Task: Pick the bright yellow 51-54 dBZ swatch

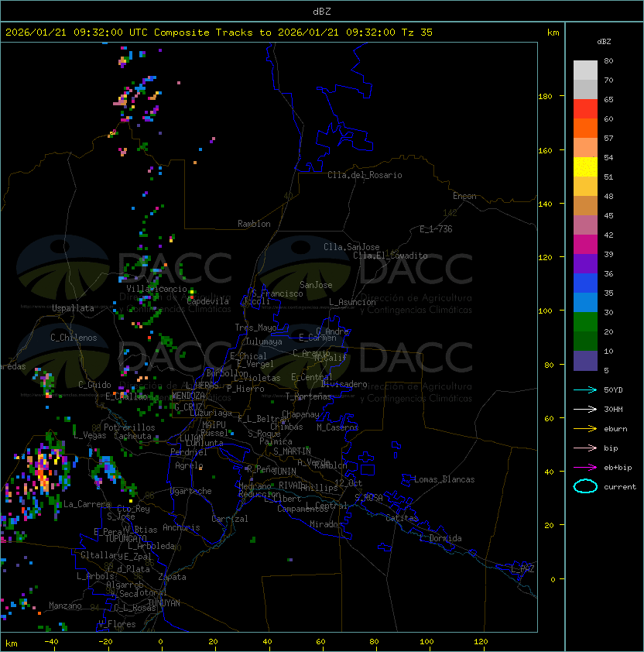Action: pyautogui.click(x=585, y=166)
